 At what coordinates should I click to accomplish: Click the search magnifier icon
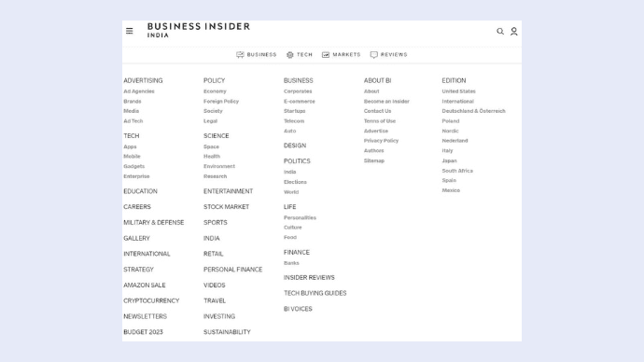tap(500, 31)
